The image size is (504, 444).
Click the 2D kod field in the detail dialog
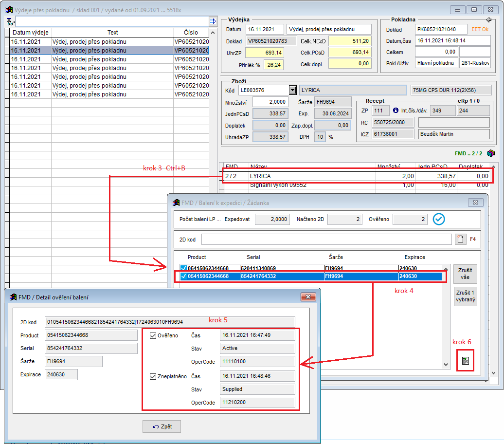[x=170, y=322]
